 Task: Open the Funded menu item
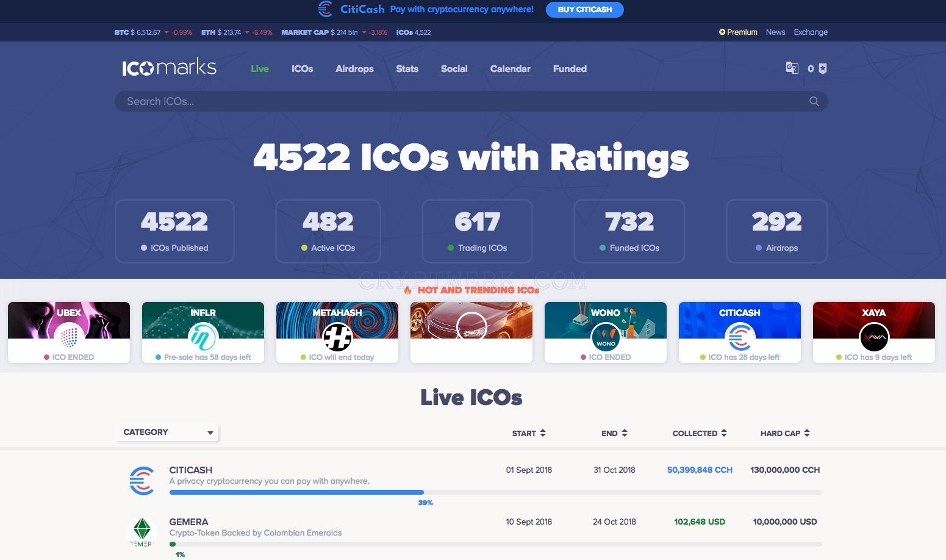click(570, 69)
